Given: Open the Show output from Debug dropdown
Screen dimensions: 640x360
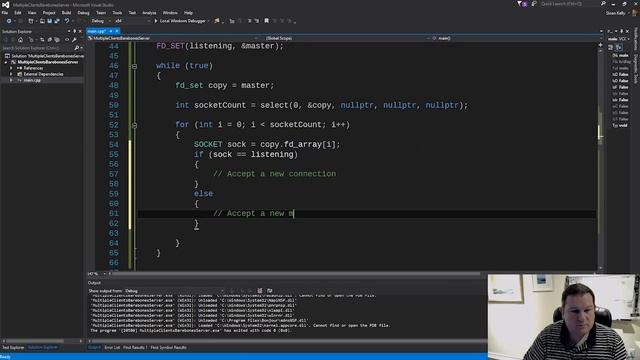Looking at the screenshot, I should tap(175, 291).
